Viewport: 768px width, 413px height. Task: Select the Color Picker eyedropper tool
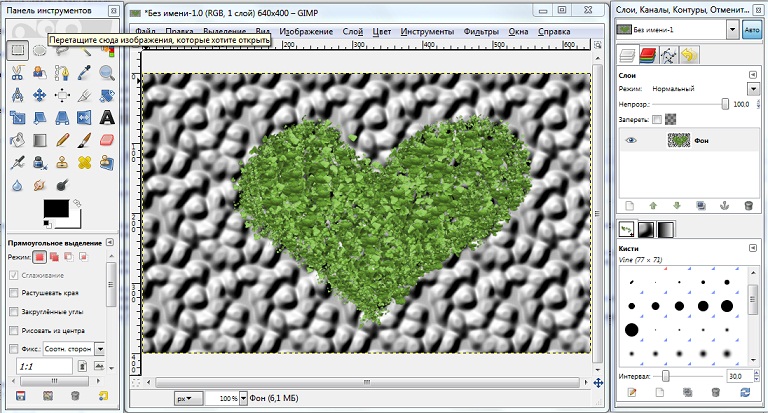coord(85,72)
